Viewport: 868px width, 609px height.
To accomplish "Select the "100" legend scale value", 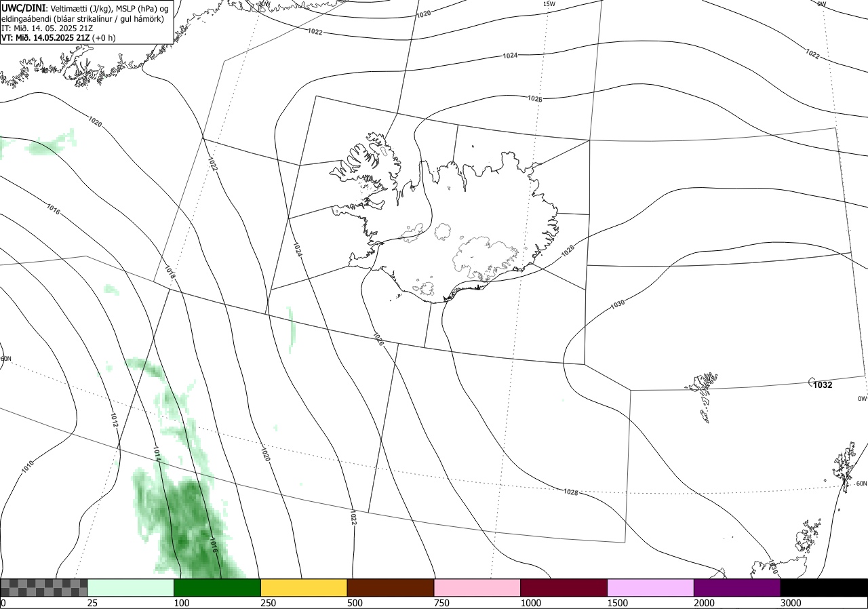I will pyautogui.click(x=182, y=603).
